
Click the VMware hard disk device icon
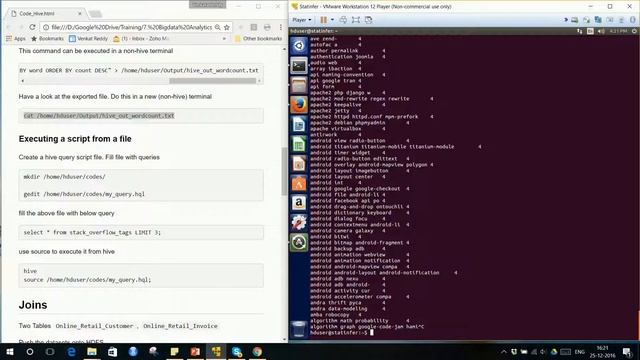575,20
